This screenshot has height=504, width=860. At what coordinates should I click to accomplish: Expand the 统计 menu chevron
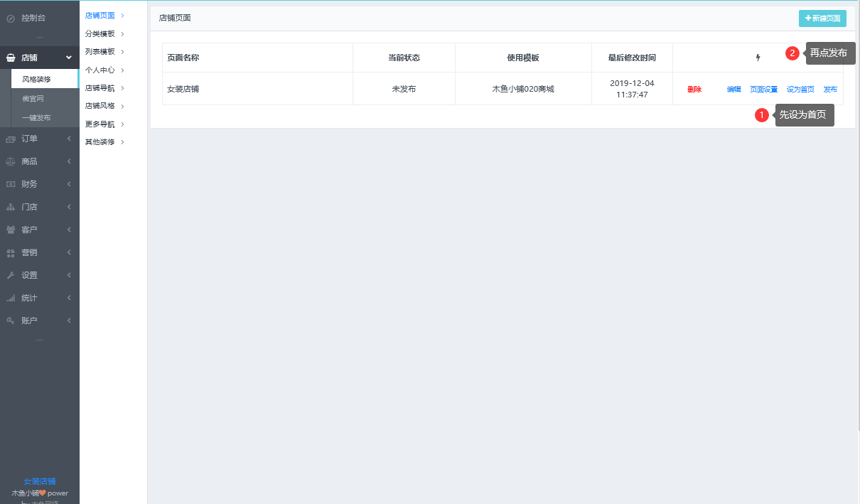pyautogui.click(x=69, y=298)
